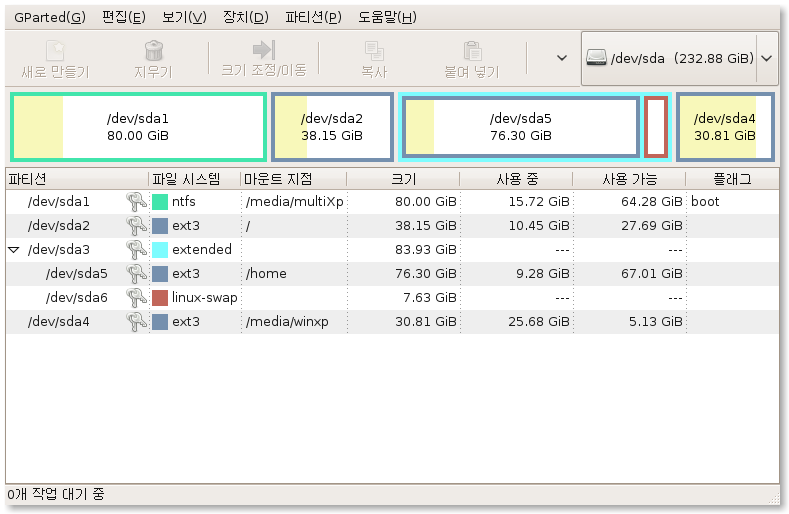Click the keys lock icon for /dev/sda4

[x=136, y=322]
